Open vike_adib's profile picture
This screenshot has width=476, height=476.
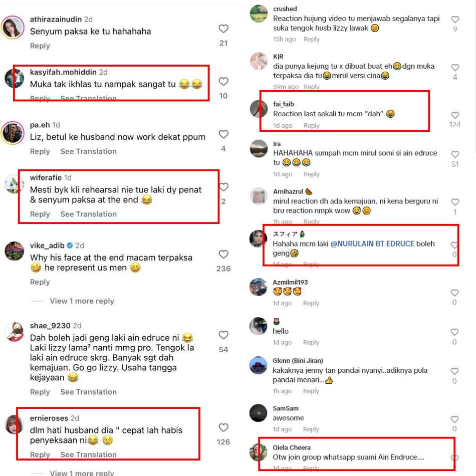[x=14, y=251]
